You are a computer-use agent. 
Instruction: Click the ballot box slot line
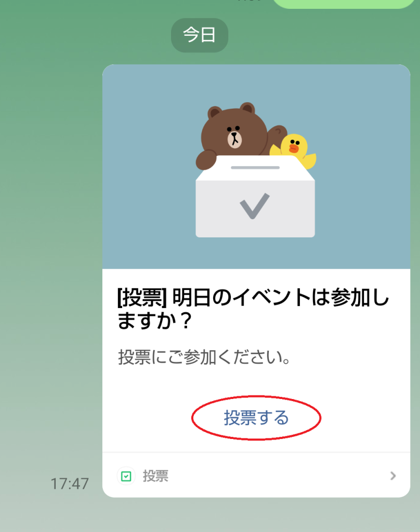click(255, 168)
